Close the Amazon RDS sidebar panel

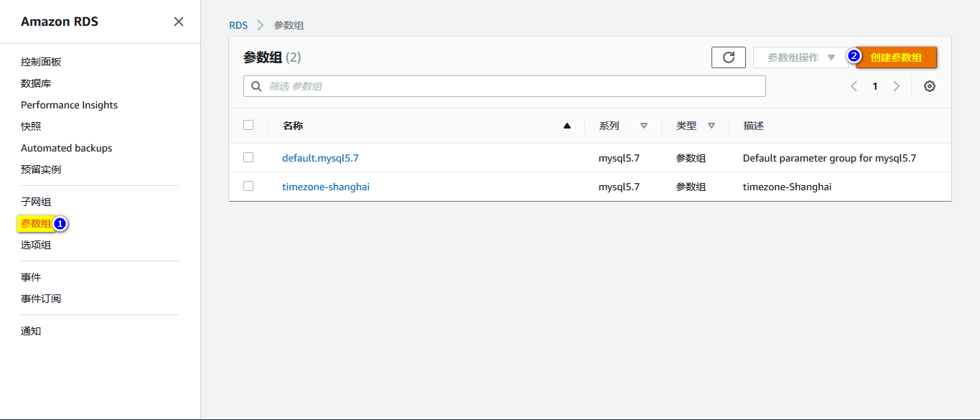click(179, 22)
